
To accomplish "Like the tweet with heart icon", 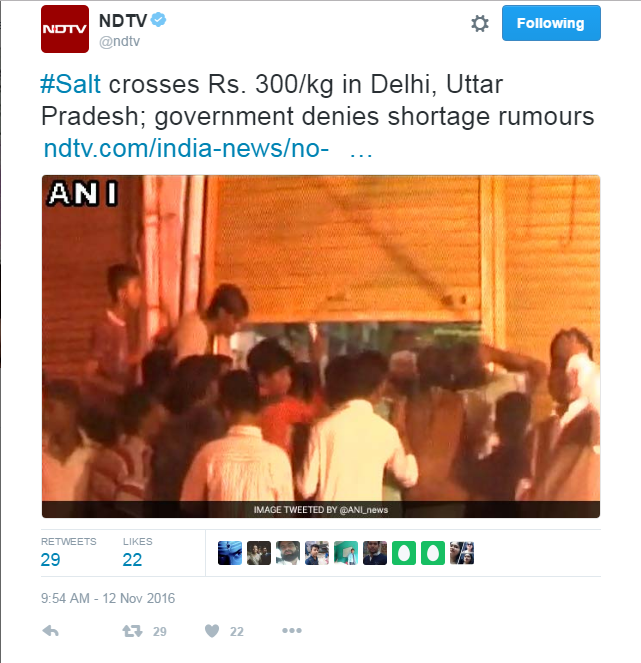I will [x=212, y=631].
